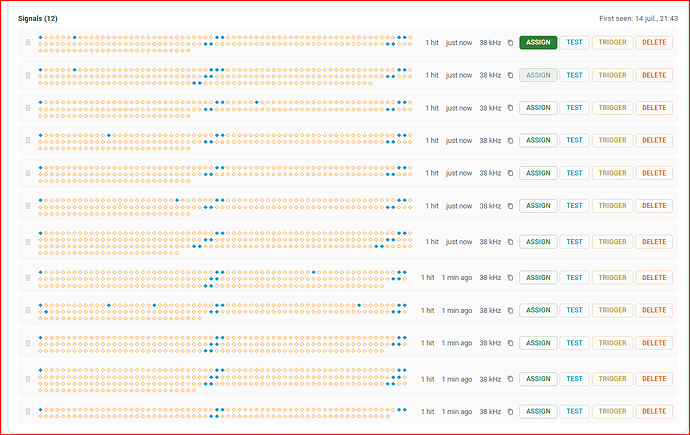Test the first signal in the list
Viewport: 690px width, 435px height.
[574, 43]
